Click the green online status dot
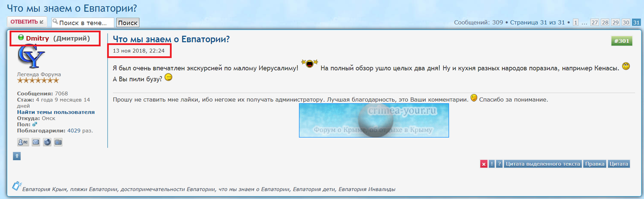This screenshot has width=644, height=199. (21, 37)
